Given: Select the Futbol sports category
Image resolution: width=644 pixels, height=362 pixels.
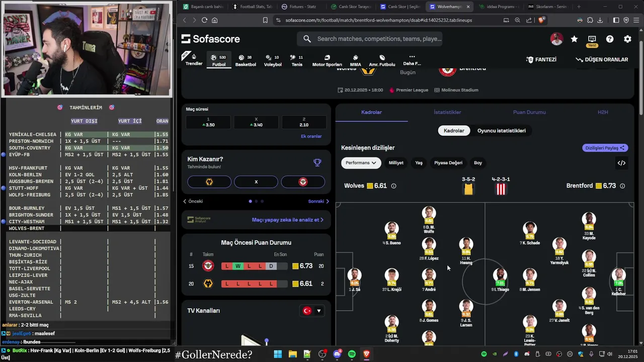Looking at the screenshot, I should (x=219, y=60).
